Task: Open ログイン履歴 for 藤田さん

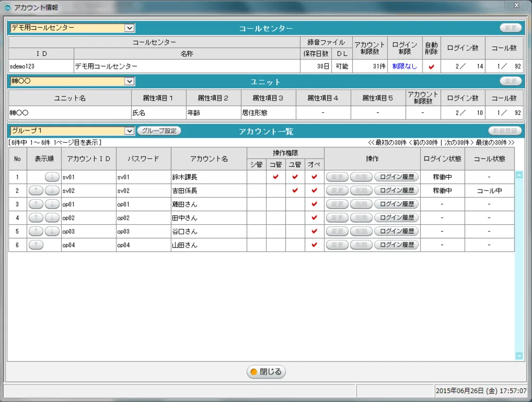Action: 396,204
